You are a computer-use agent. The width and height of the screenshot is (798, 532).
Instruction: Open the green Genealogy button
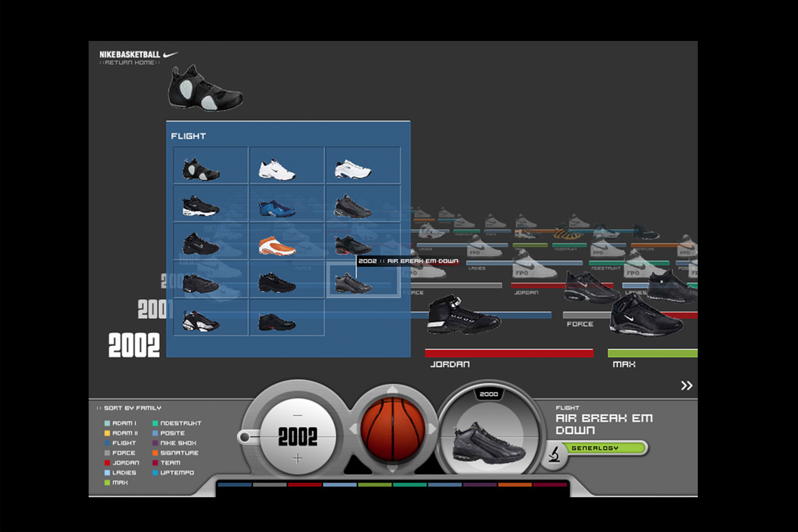[x=604, y=448]
